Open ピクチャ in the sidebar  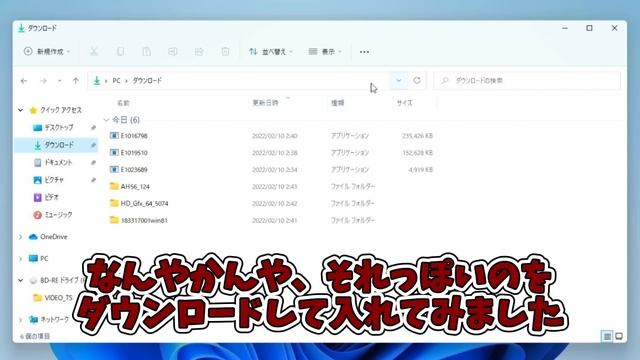pos(54,180)
